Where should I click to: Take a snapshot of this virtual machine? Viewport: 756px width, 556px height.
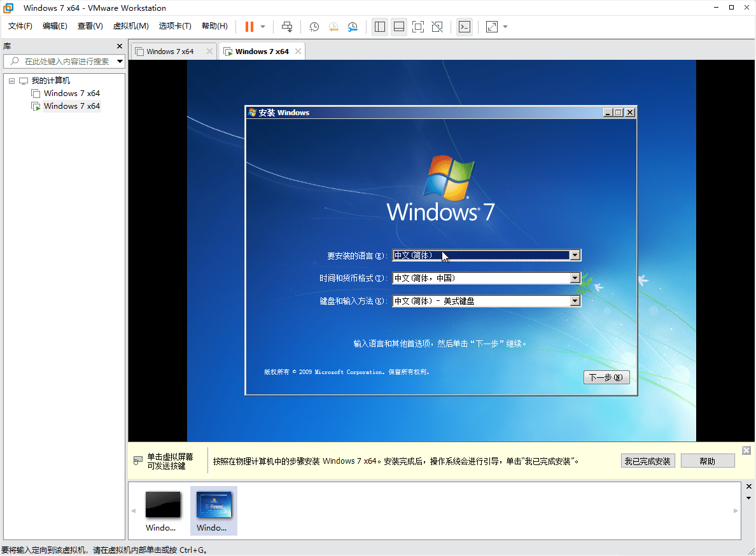pyautogui.click(x=314, y=27)
